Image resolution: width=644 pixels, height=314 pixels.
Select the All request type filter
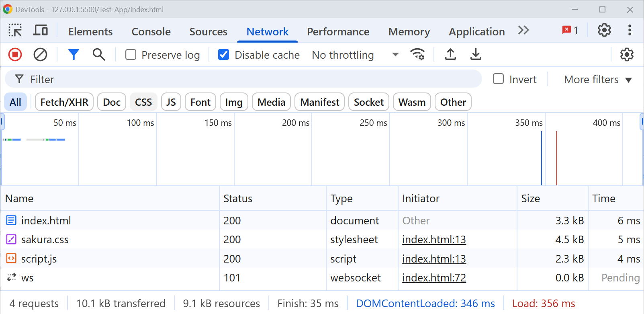(x=15, y=102)
